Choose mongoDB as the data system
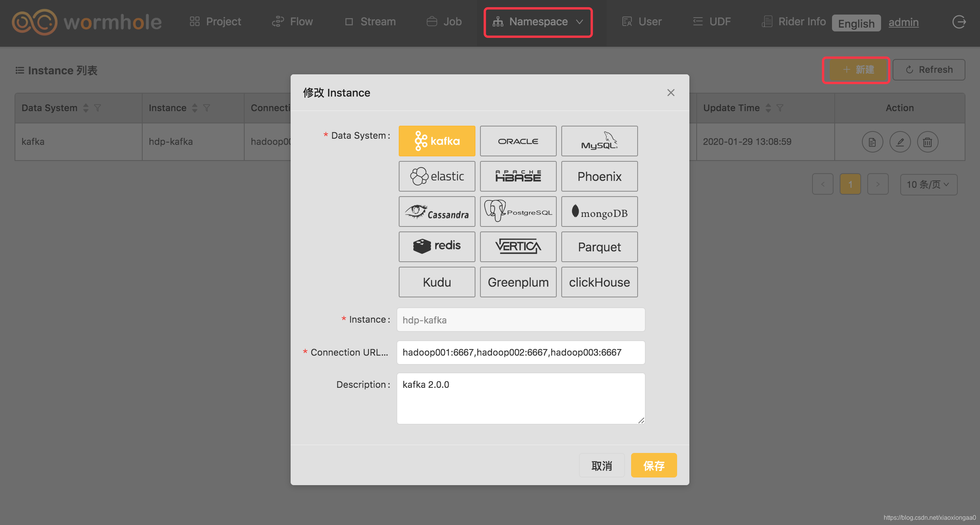980x525 pixels. coord(599,212)
